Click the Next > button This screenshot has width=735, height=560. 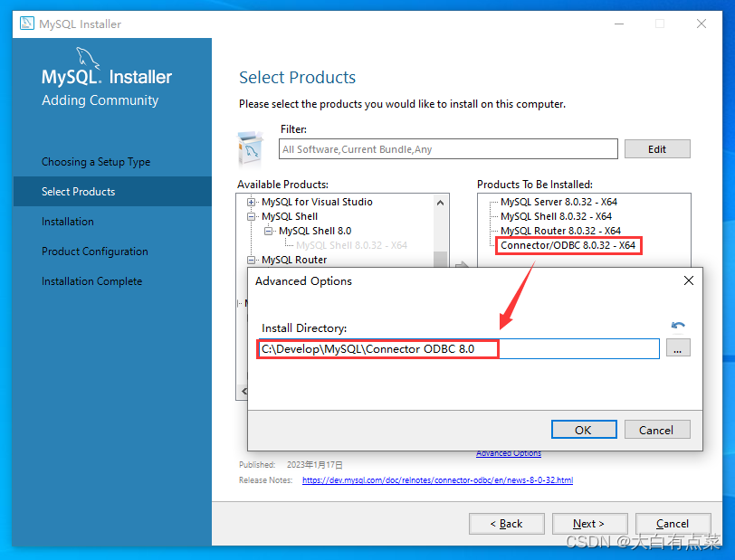click(589, 524)
